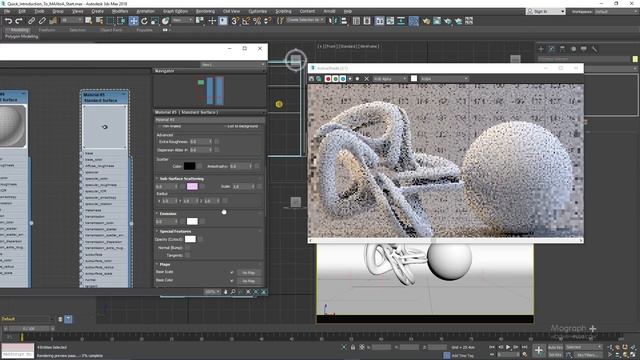The image size is (640, 360).
Task: Open the reference coordinate View dropdown
Action: coord(182,20)
